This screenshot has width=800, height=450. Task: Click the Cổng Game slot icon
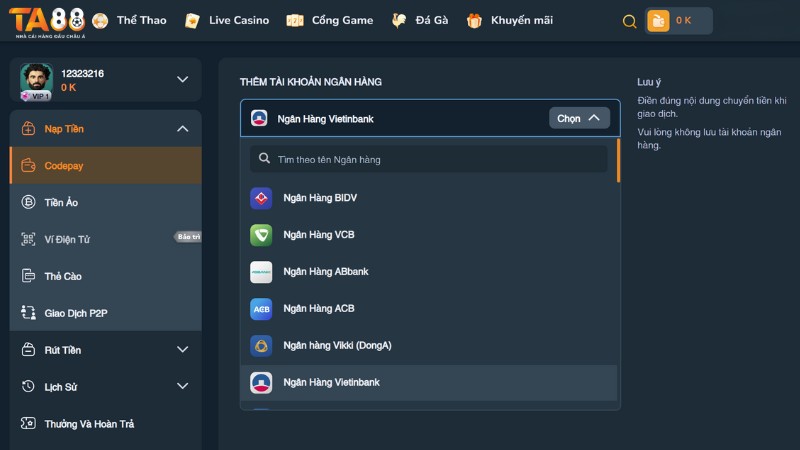point(295,21)
